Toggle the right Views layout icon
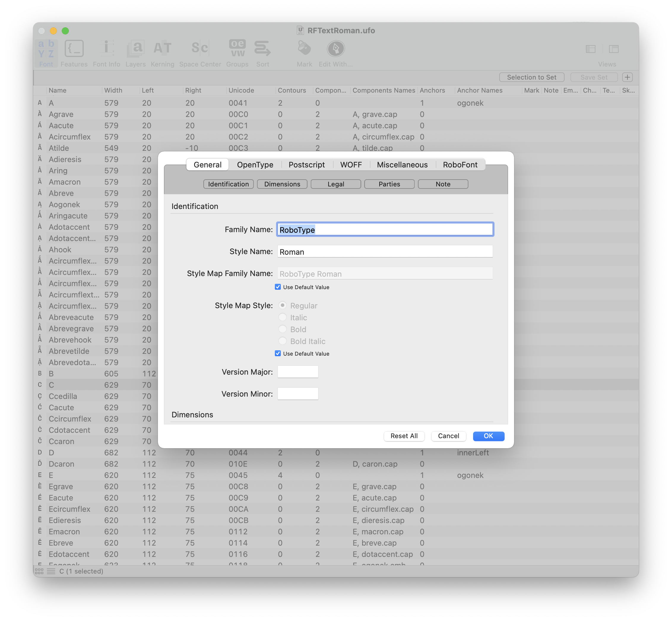The image size is (672, 621). [614, 49]
